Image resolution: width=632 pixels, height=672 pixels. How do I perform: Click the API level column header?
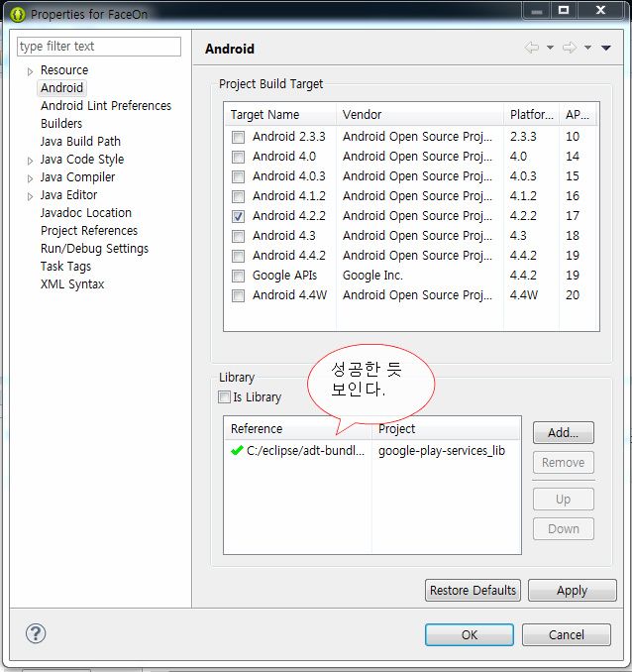(578, 114)
